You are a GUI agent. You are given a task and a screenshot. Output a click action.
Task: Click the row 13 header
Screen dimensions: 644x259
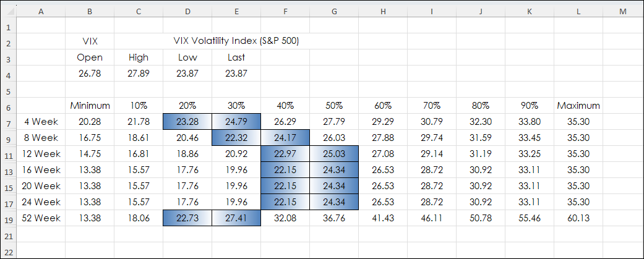click(9, 170)
